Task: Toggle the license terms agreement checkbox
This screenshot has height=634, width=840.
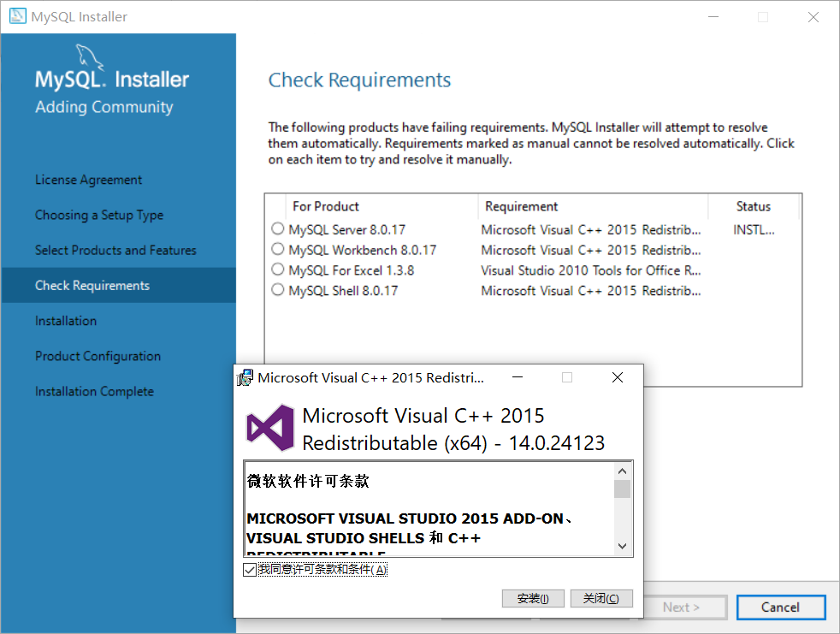Action: click(x=250, y=569)
